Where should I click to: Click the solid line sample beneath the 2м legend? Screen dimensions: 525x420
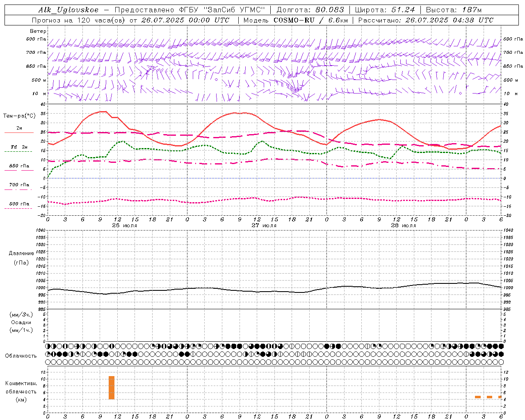pyautogui.click(x=19, y=133)
